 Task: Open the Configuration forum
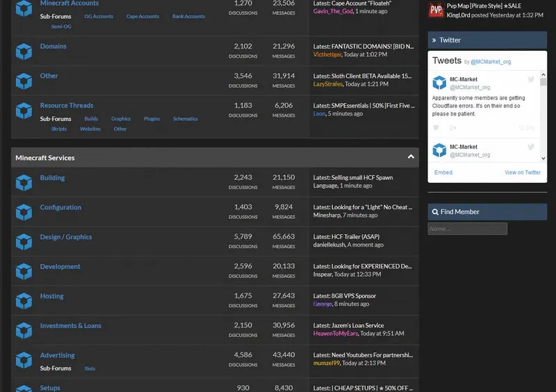(x=60, y=207)
